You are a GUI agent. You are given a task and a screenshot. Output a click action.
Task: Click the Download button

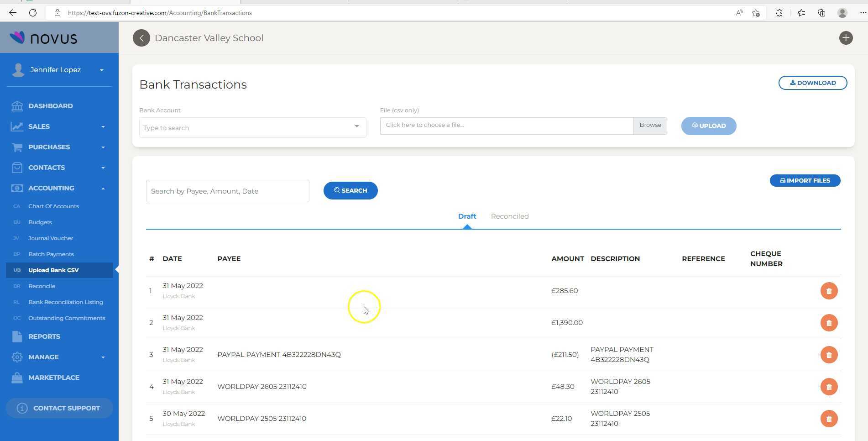coord(812,83)
